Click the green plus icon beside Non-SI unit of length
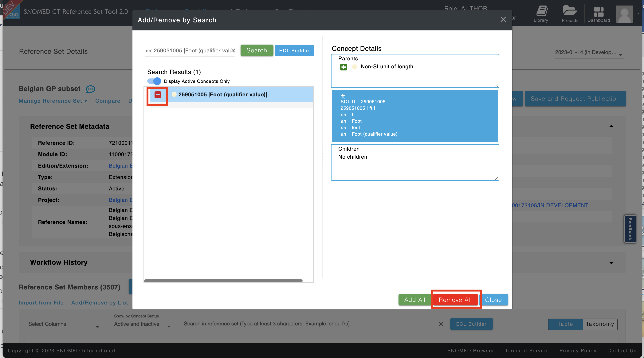 pyautogui.click(x=344, y=67)
